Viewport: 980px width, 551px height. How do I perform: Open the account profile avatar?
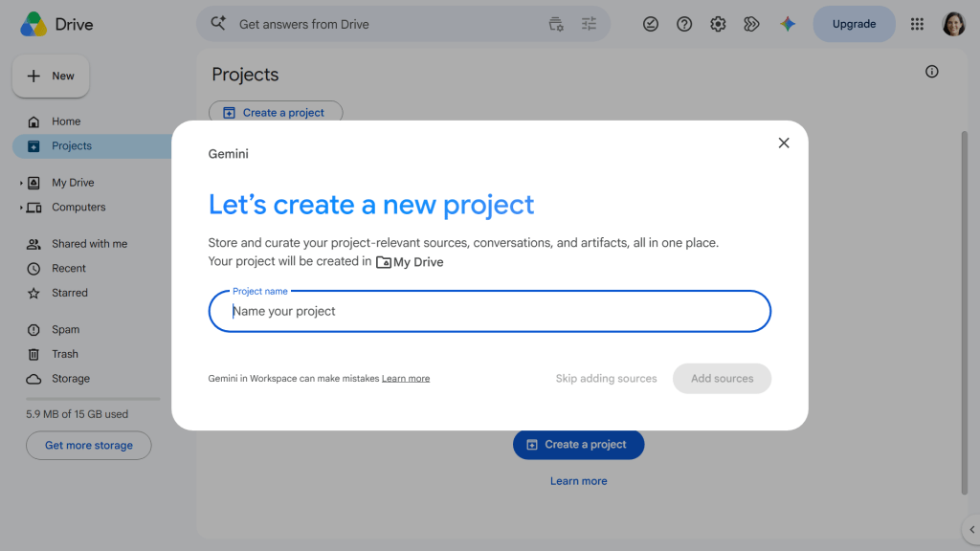click(x=953, y=24)
